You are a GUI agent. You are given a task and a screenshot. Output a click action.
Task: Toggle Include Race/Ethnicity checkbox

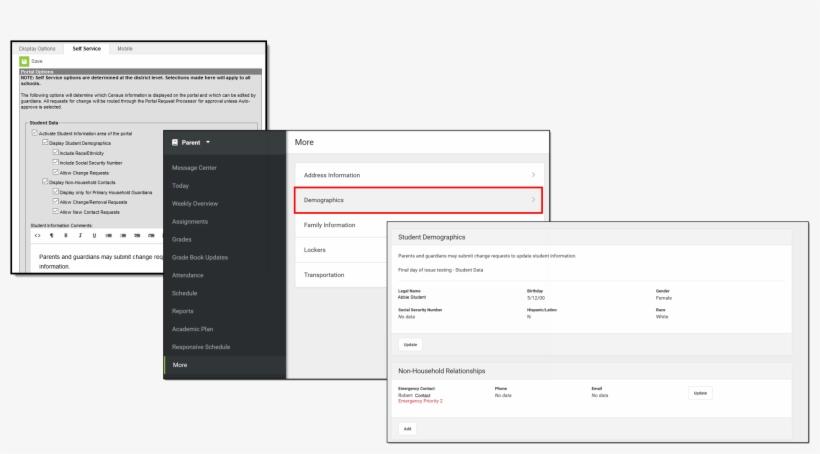tap(55, 152)
